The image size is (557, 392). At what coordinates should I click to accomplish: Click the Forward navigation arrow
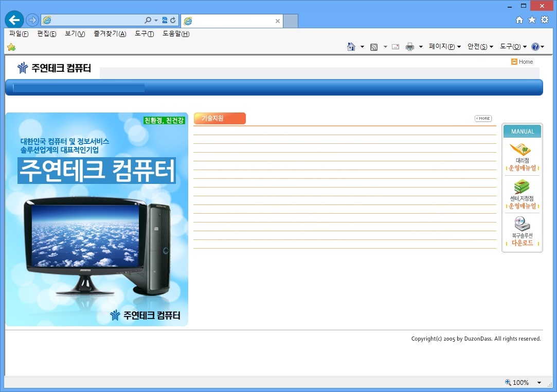[x=32, y=20]
